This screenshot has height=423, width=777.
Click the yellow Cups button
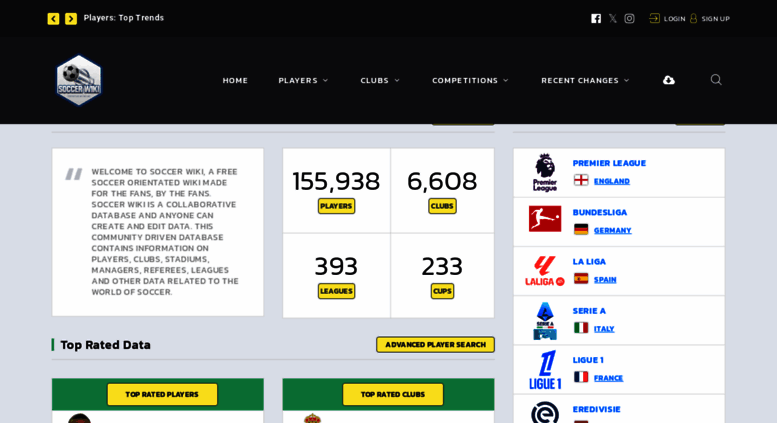[442, 291]
